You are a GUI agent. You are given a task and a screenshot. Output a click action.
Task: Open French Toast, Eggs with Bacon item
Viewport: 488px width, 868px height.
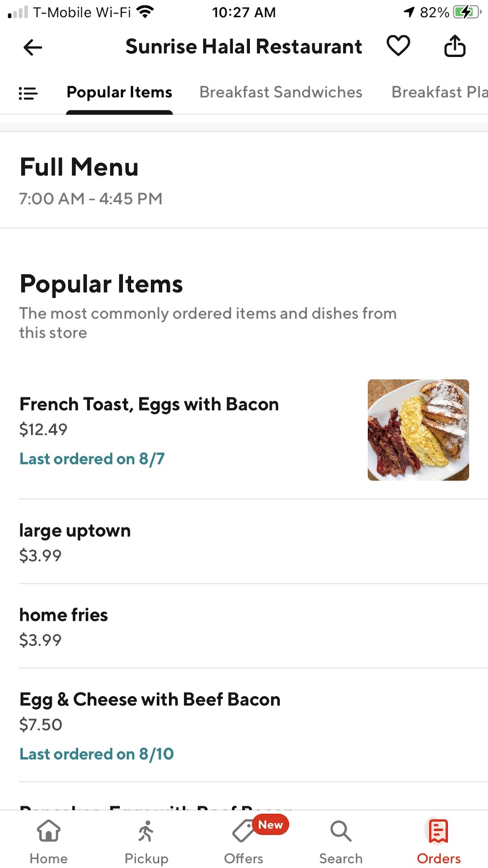(149, 405)
